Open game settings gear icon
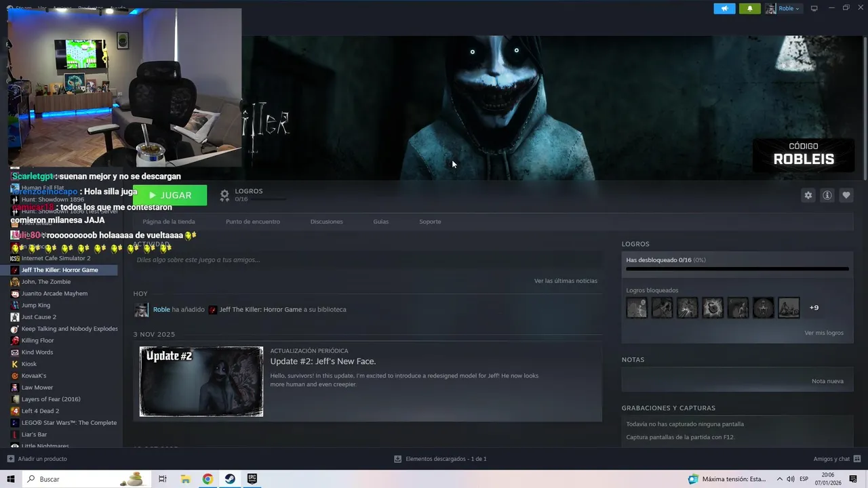The height and width of the screenshot is (488, 868). pos(808,195)
